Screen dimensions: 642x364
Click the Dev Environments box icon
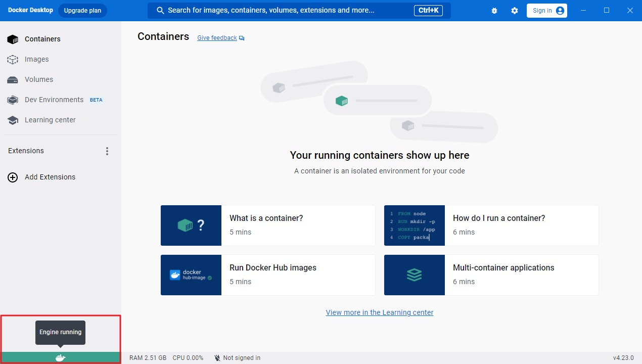coord(13,100)
